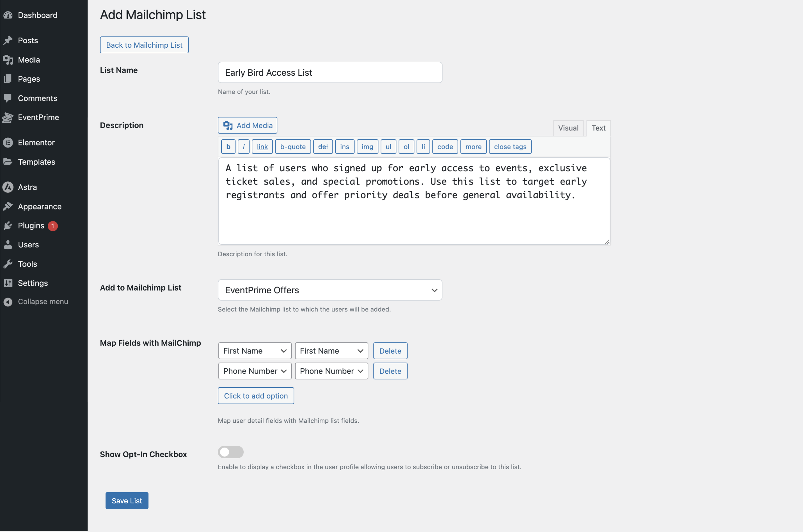Select the Text editor tab
Image resolution: width=803 pixels, height=532 pixels.
click(x=598, y=128)
